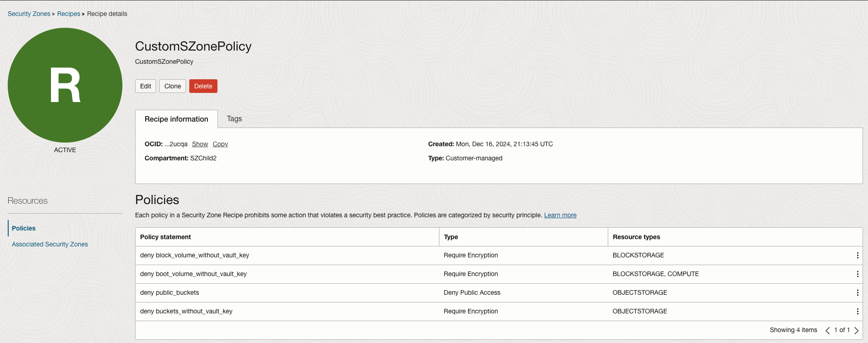Open kebab menu for buckets_without_vault_key policy
Screen dimensions: 868x343
coord(858,312)
